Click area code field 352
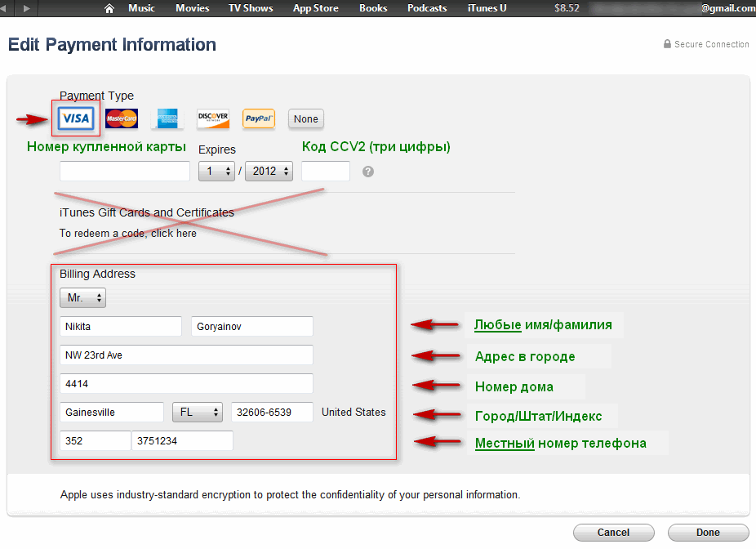 pyautogui.click(x=96, y=440)
